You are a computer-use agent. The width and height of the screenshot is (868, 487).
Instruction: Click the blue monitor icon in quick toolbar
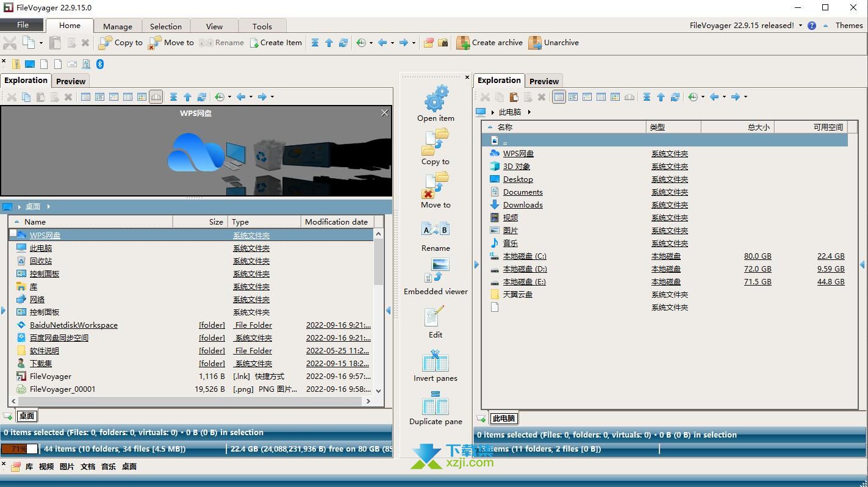(x=30, y=64)
